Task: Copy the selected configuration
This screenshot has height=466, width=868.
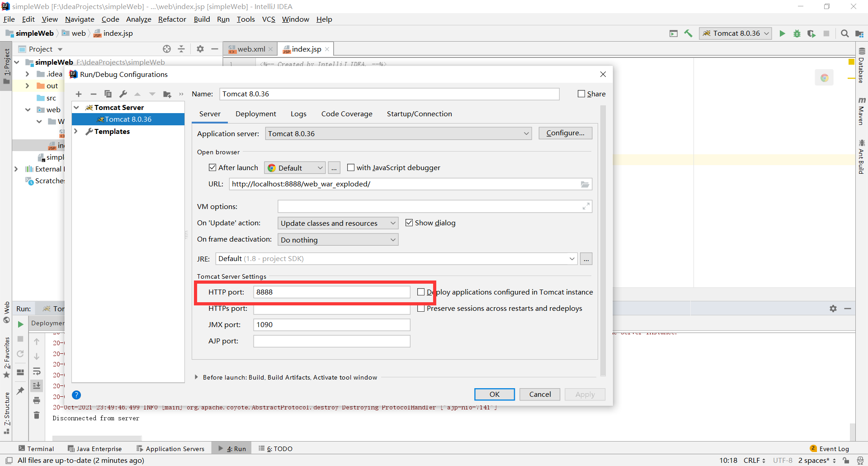Action: (x=108, y=94)
